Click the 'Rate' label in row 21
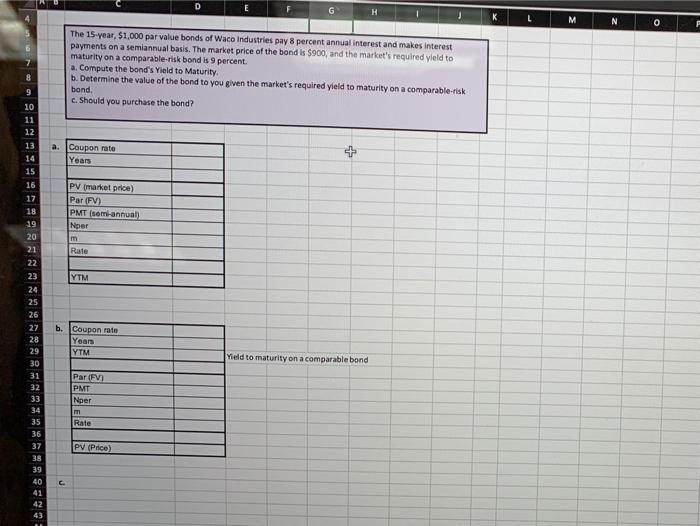The height and width of the screenshot is (526, 700). [79, 251]
